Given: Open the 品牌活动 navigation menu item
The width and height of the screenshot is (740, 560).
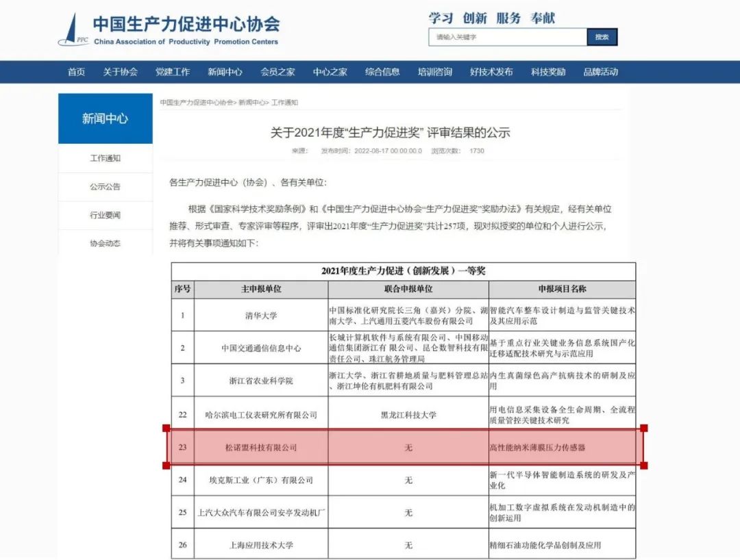Looking at the screenshot, I should (600, 72).
